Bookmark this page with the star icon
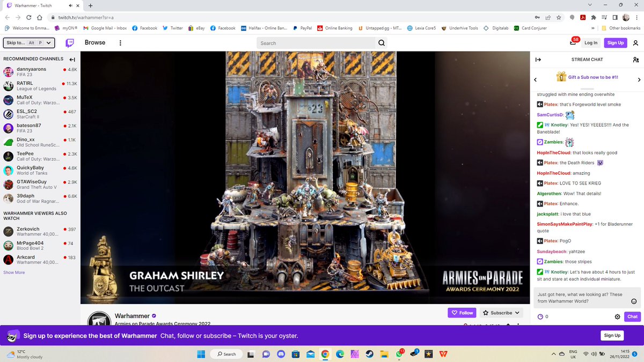644x362 pixels. (x=559, y=17)
